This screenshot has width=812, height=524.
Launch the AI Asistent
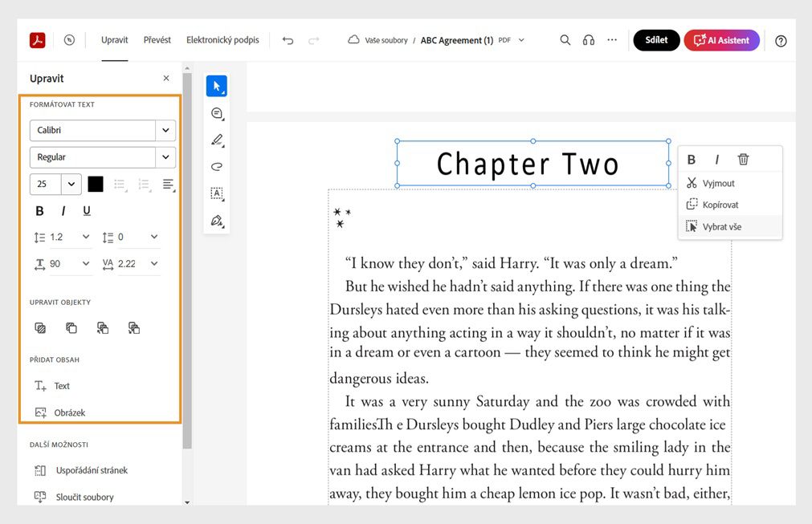tap(721, 40)
